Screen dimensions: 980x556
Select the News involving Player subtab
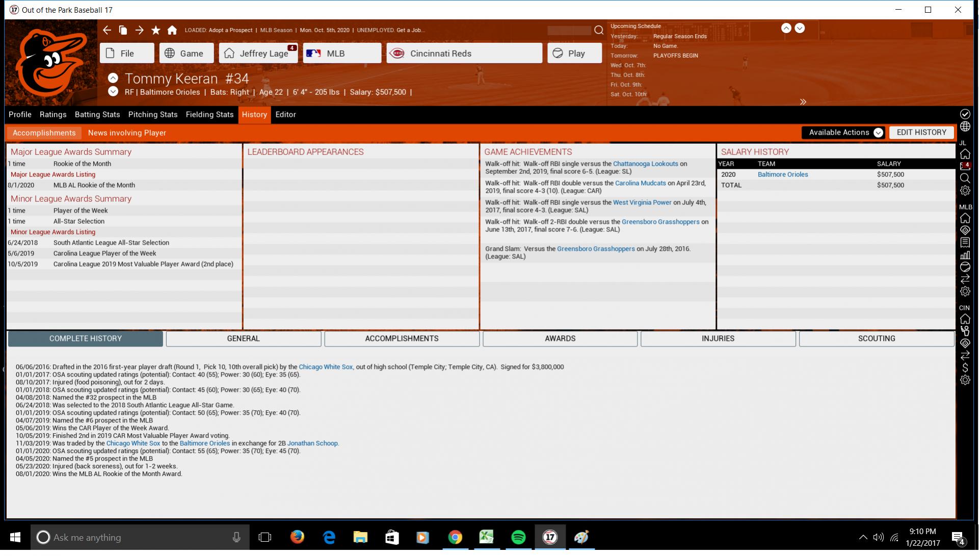[x=127, y=133]
